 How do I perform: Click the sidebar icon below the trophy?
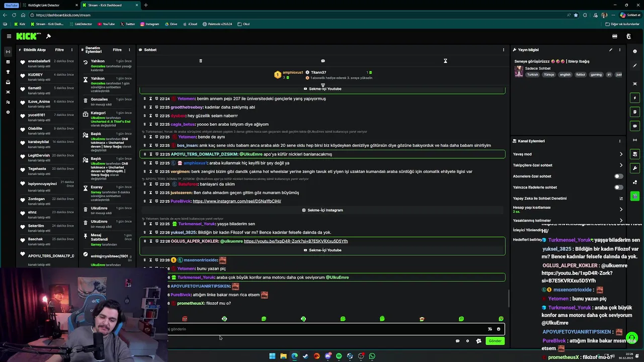pos(8,82)
